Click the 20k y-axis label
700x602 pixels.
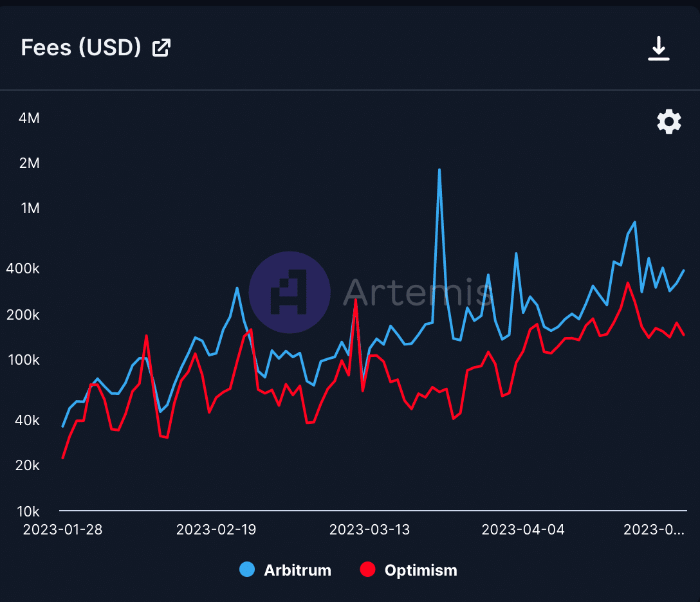point(27,466)
